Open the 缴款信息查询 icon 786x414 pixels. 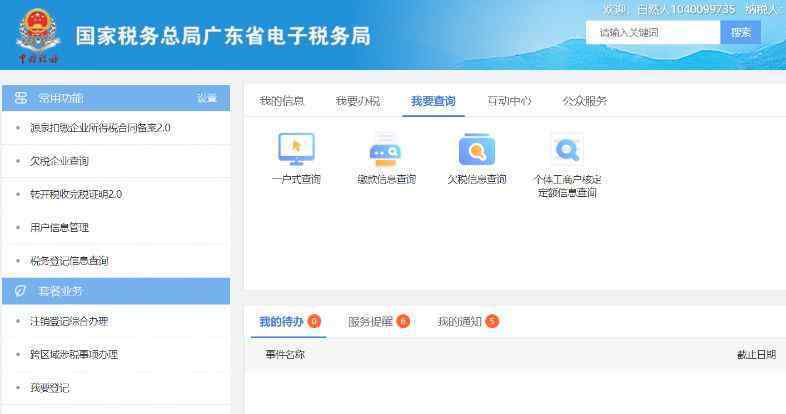click(x=385, y=151)
